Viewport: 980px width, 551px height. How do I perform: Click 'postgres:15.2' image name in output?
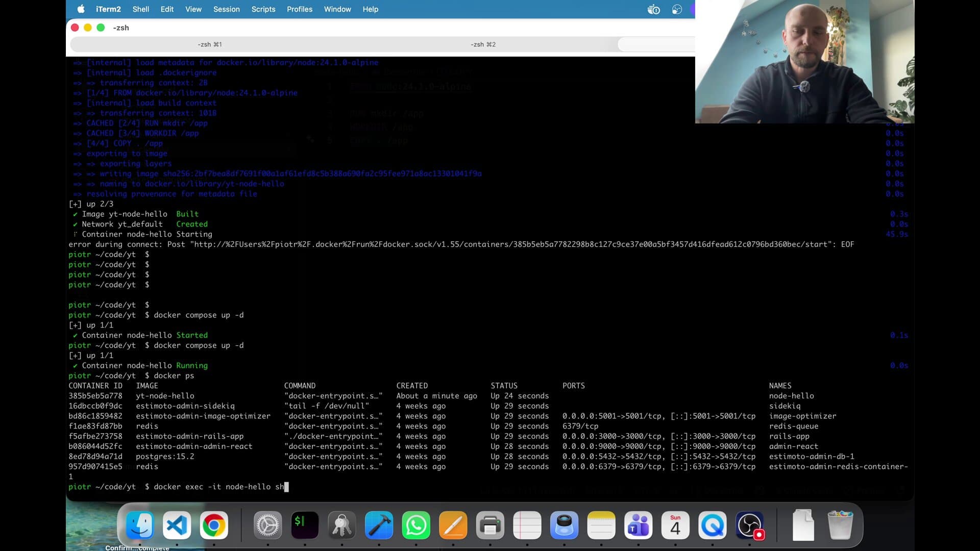165,457
